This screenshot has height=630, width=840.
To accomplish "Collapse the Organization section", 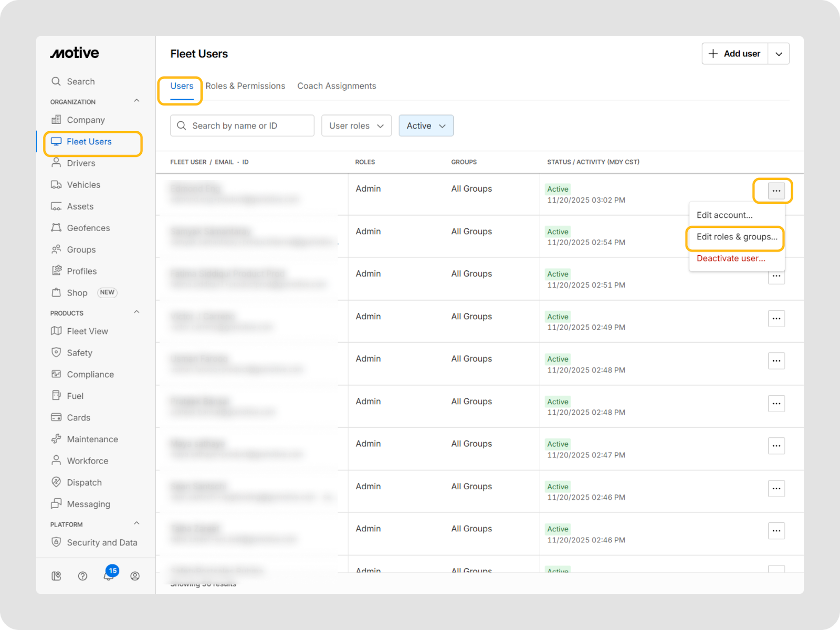I will (x=136, y=101).
